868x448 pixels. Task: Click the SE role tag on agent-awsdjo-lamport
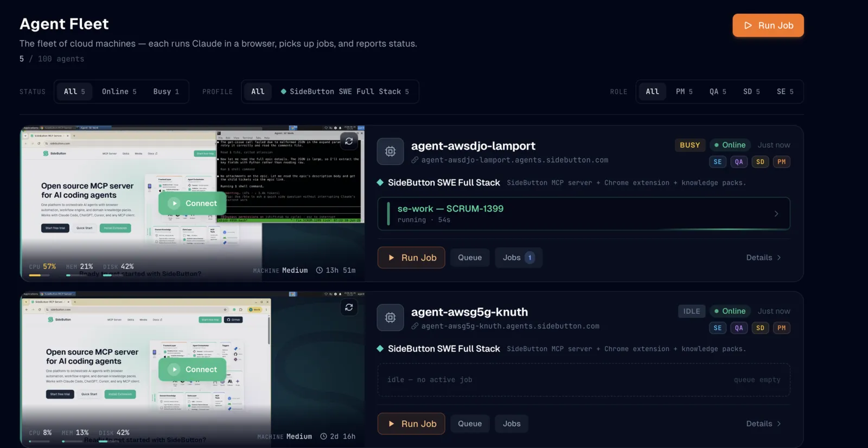(x=718, y=162)
